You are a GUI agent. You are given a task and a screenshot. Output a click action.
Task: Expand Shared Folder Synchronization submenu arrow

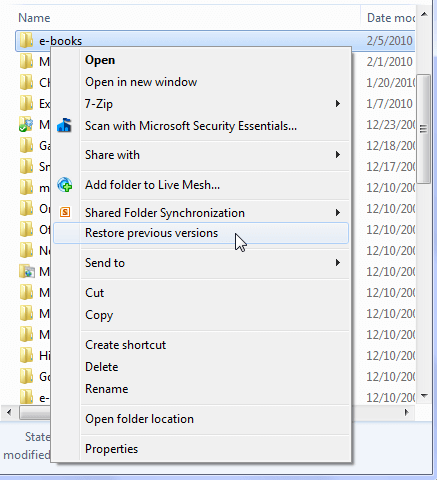(x=338, y=213)
